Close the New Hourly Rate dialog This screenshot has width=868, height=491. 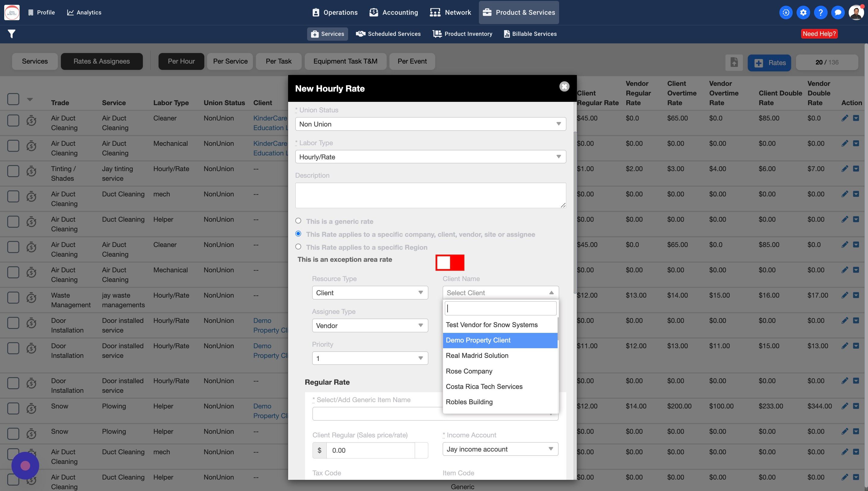click(565, 86)
